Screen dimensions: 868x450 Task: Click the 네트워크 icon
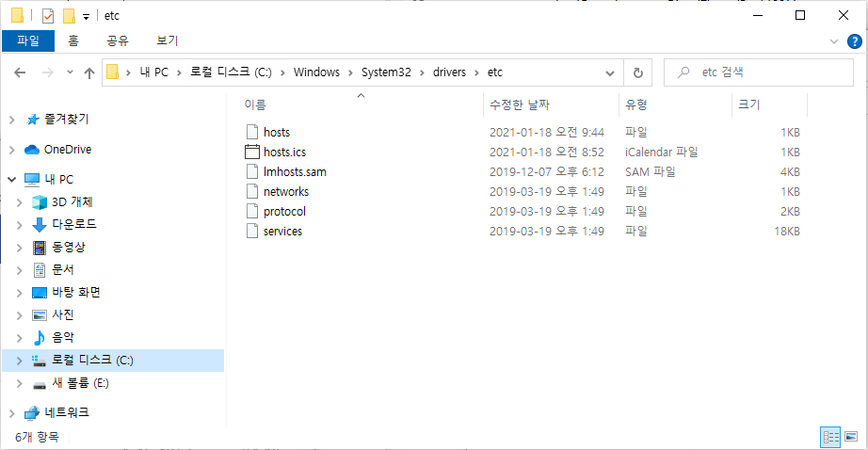pyautogui.click(x=32, y=413)
